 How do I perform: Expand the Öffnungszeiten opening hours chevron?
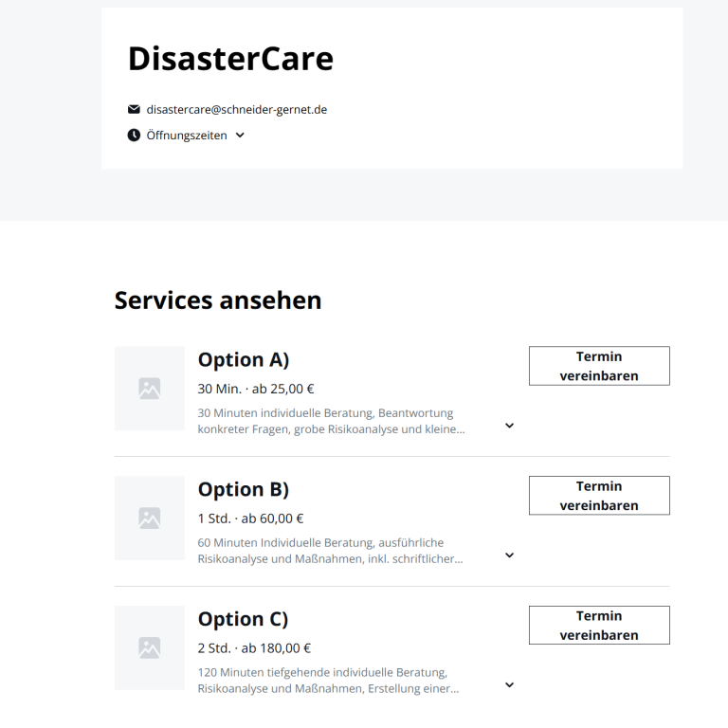point(240,136)
